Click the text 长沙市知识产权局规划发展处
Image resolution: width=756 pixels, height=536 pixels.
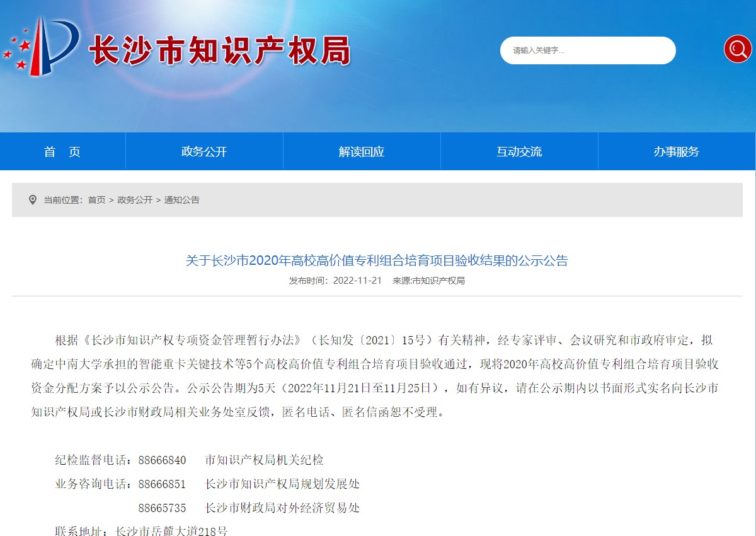[282, 484]
